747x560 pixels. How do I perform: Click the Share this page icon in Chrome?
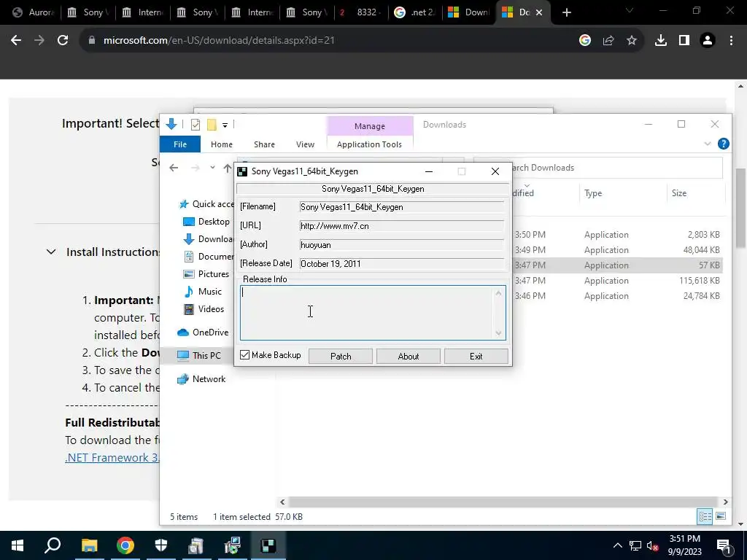608,41
